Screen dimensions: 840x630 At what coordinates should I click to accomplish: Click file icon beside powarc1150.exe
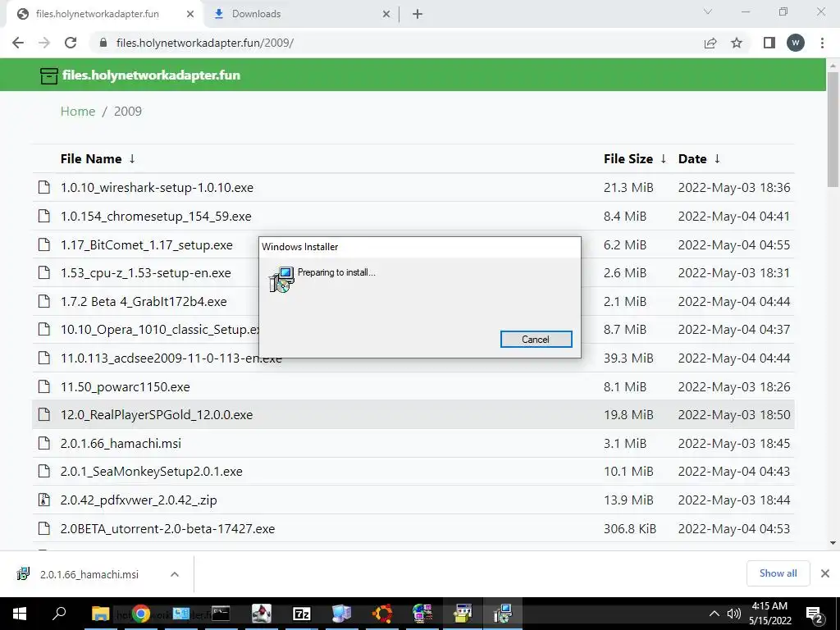click(x=44, y=386)
